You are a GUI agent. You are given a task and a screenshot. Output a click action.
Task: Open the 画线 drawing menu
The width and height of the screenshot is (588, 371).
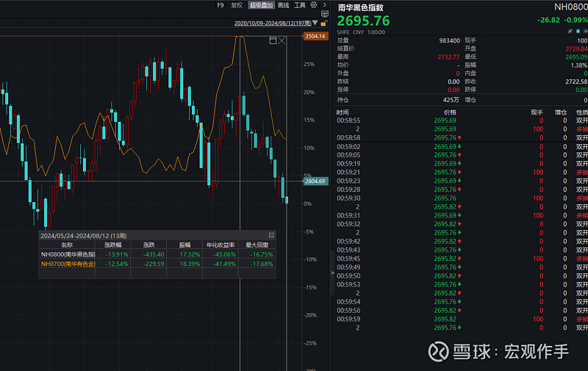[x=284, y=5]
